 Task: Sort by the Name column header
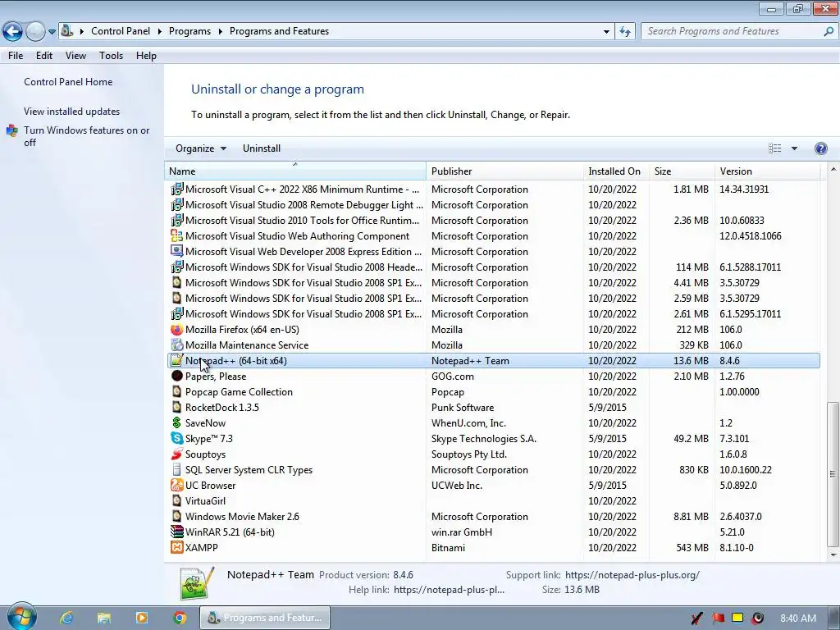295,171
